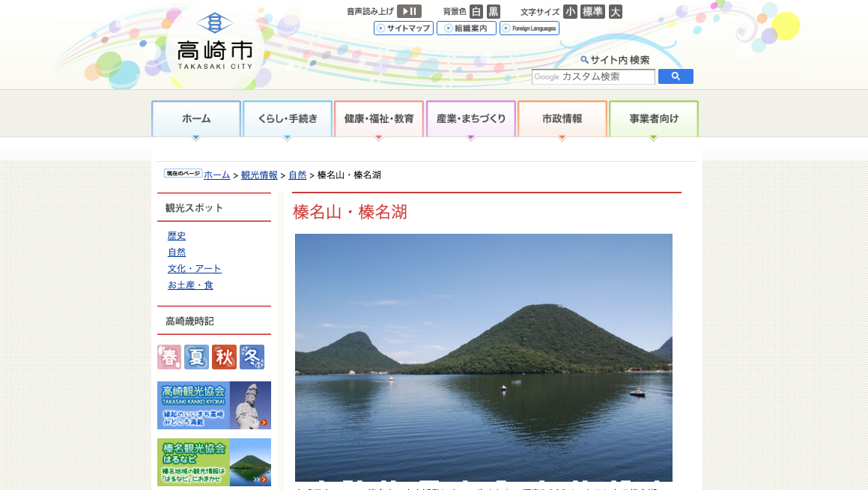Viewport: 868px width, 490px height.
Task: Follow the 観光情報 breadcrumb link
Action: [259, 175]
